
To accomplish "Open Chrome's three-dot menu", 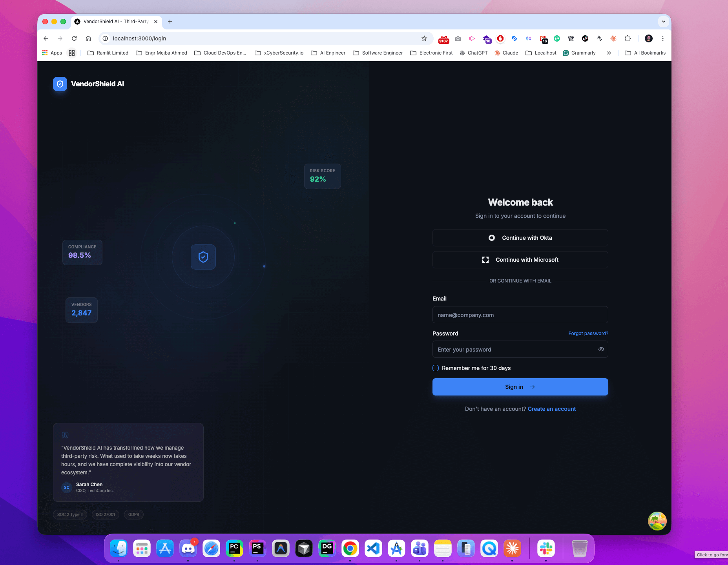I will pyautogui.click(x=663, y=38).
